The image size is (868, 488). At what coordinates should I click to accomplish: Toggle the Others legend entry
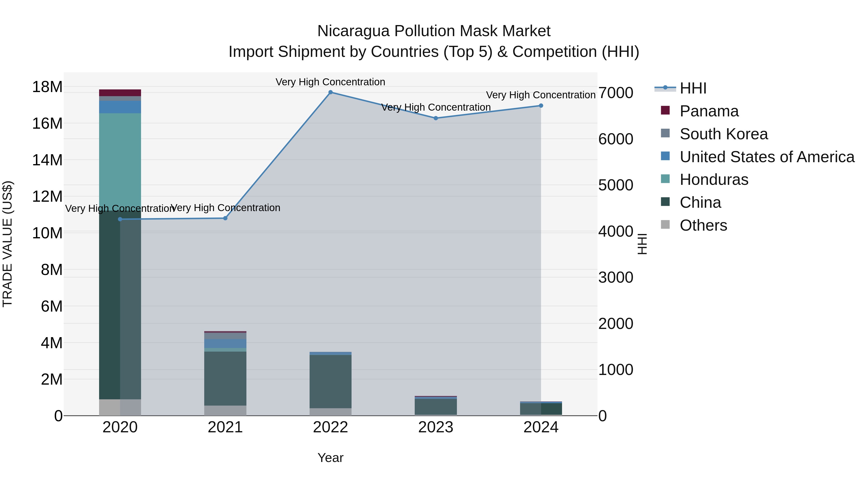click(694, 225)
